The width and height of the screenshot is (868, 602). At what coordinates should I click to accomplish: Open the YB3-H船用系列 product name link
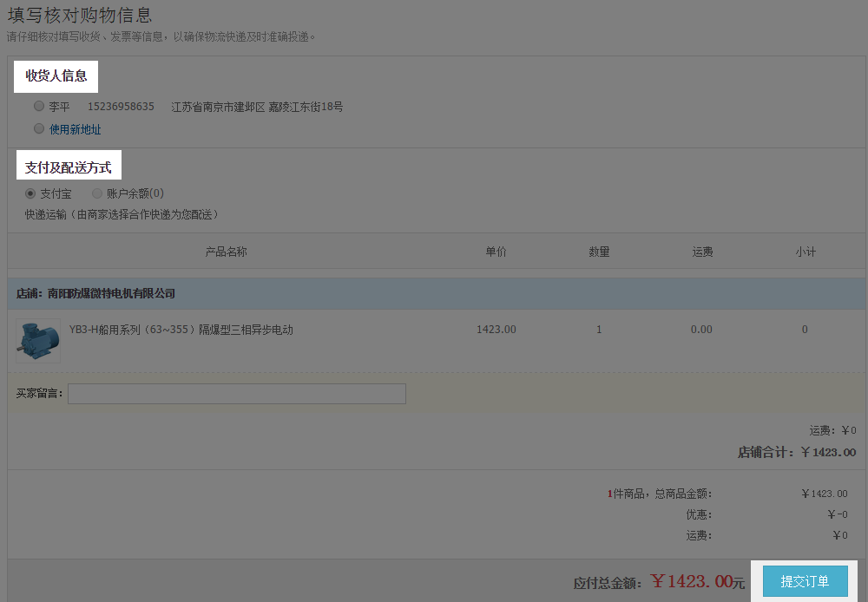181,330
